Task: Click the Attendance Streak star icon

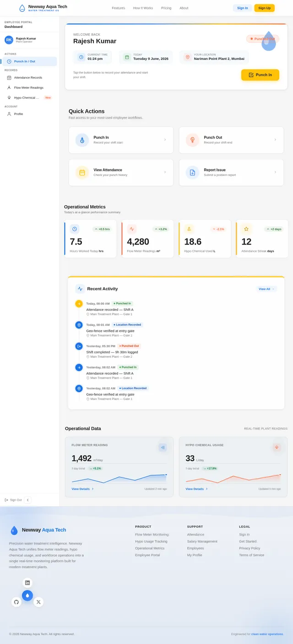Action: tap(246, 229)
